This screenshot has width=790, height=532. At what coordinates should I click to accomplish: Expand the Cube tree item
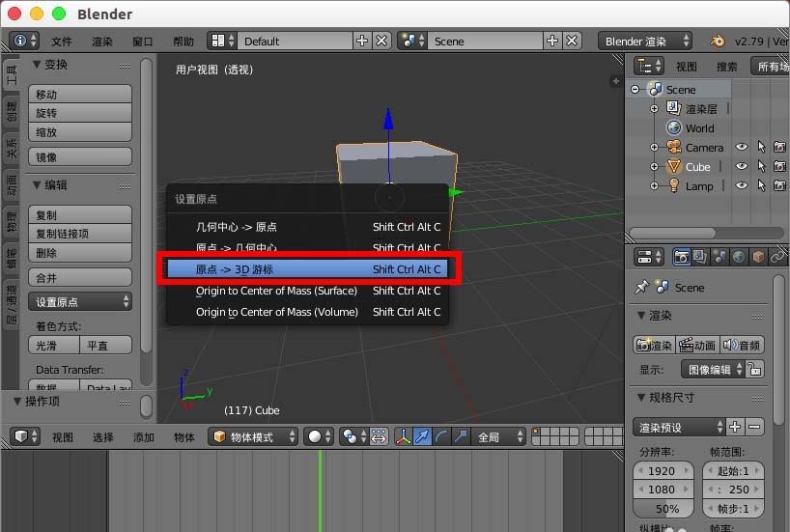654,167
